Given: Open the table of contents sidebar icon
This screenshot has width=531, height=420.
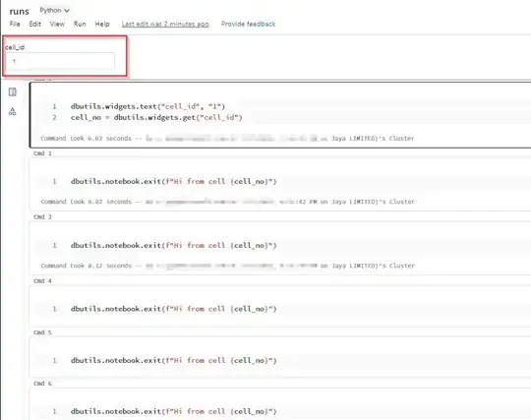Looking at the screenshot, I should coord(13,92).
